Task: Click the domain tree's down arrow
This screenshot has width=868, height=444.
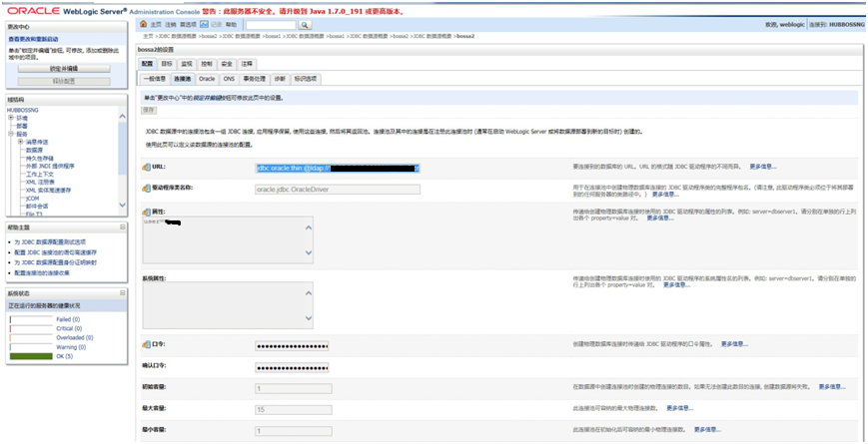Action: [x=122, y=206]
